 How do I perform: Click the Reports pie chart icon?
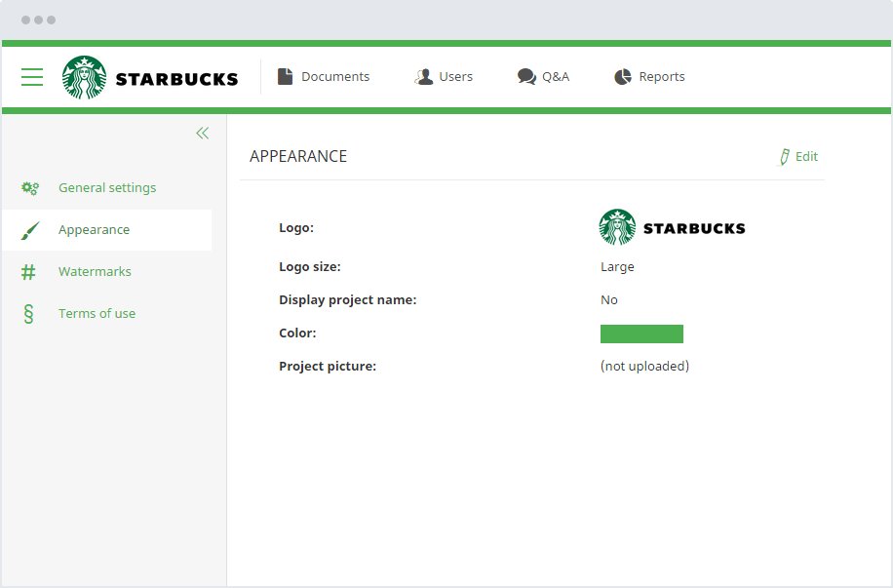(623, 77)
